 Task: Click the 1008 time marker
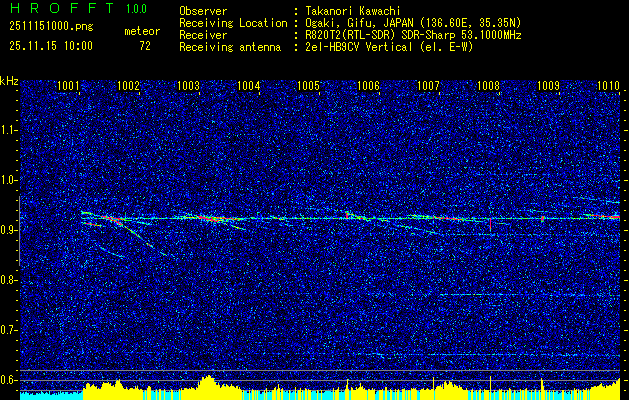488,86
